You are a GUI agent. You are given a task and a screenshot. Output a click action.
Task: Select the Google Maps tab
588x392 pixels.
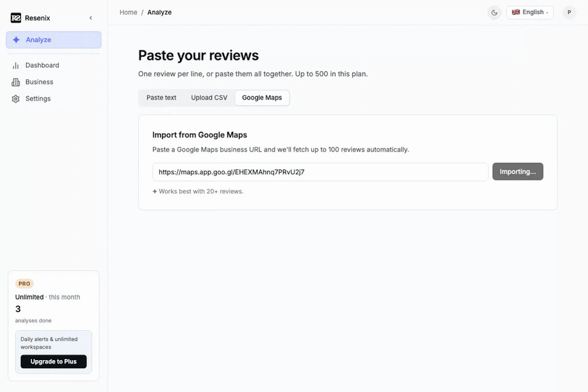tap(262, 98)
